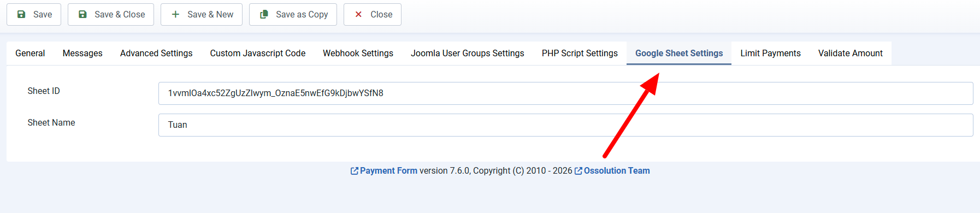
Task: Click the Close toolbar button
Action: [373, 14]
